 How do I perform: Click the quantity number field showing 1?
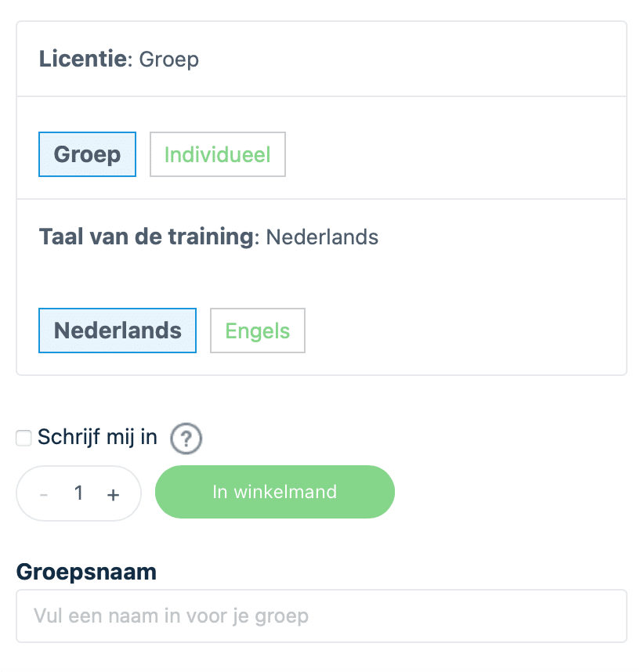pos(78,493)
